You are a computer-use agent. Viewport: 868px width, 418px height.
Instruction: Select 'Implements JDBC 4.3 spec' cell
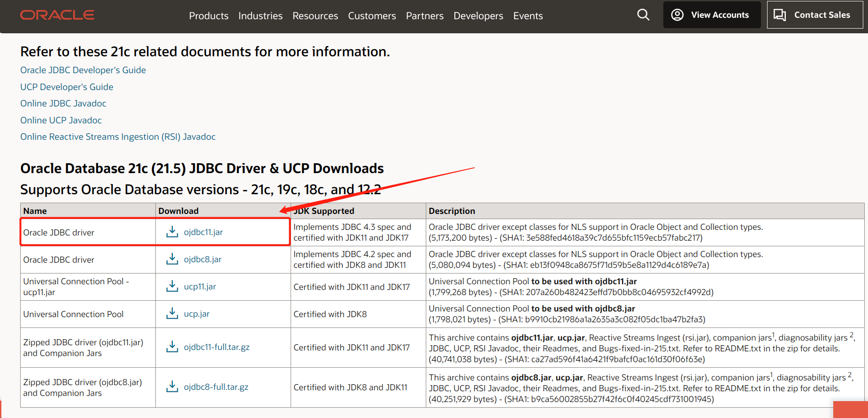pyautogui.click(x=358, y=232)
